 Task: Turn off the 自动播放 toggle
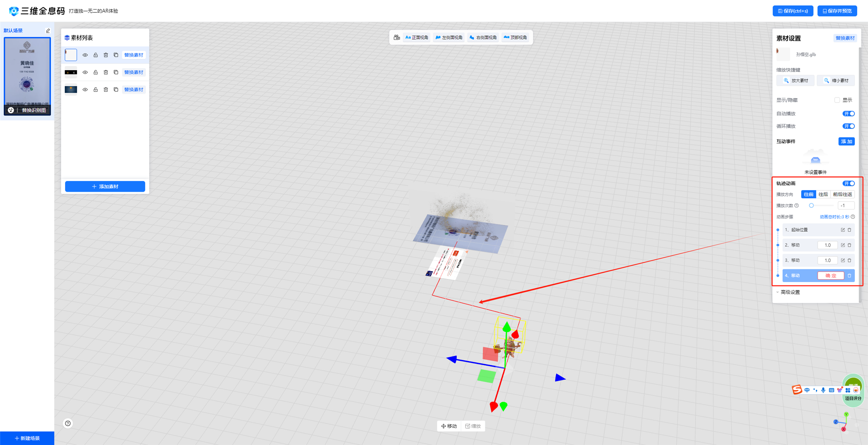[849, 114]
